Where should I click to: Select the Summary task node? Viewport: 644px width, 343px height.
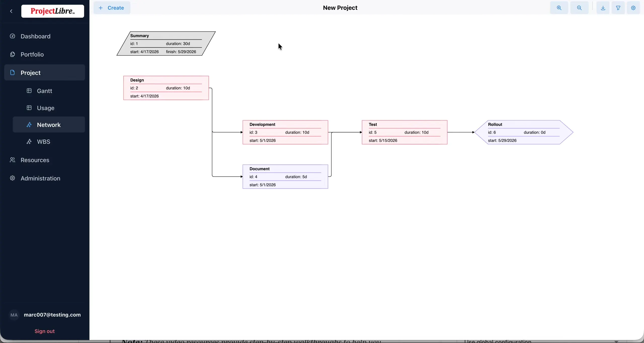point(166,44)
